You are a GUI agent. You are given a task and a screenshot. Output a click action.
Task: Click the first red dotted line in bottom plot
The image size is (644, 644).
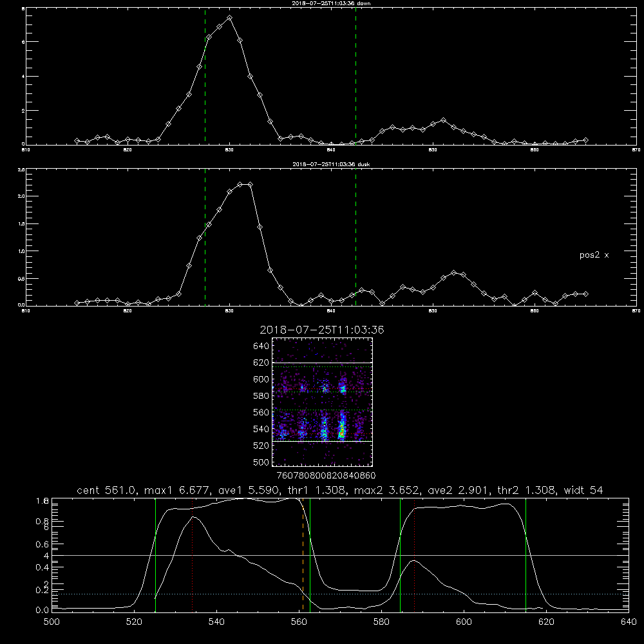192,554
